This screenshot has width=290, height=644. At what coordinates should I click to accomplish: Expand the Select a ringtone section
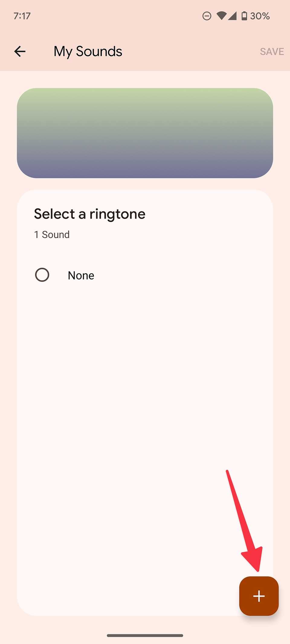click(x=89, y=214)
